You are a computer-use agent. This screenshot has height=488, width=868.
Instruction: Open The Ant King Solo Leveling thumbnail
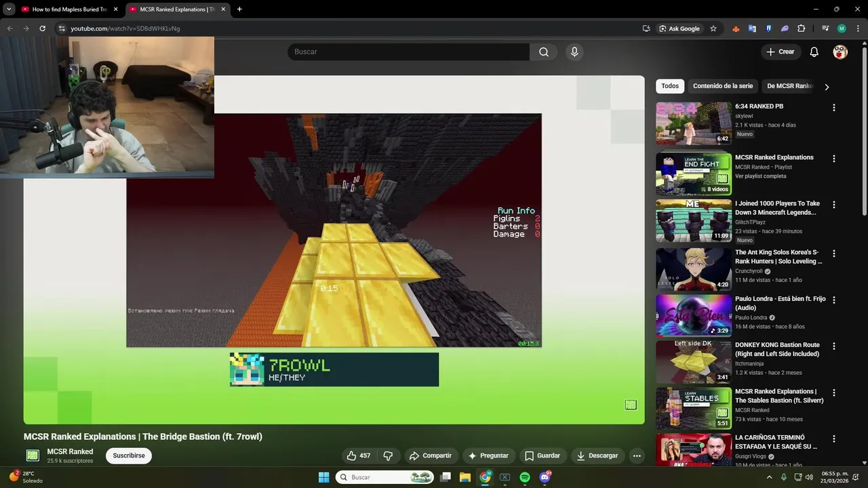tap(693, 269)
